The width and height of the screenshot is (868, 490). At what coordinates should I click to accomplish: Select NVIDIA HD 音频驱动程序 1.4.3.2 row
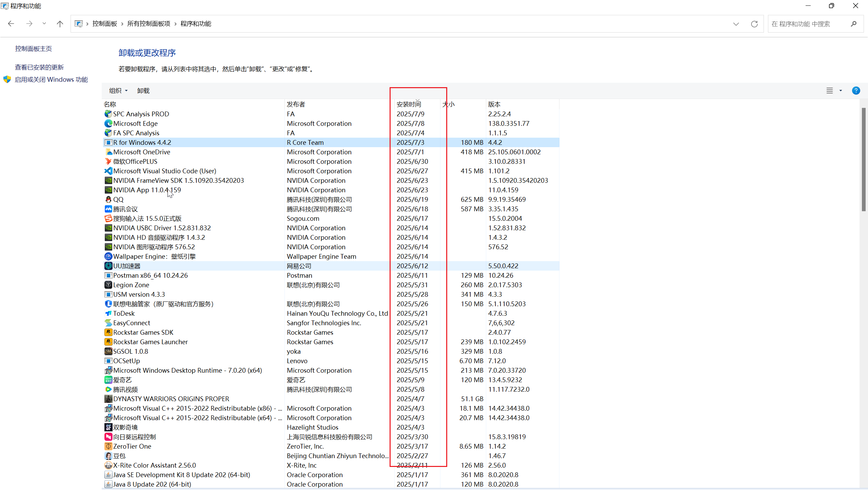click(x=331, y=237)
